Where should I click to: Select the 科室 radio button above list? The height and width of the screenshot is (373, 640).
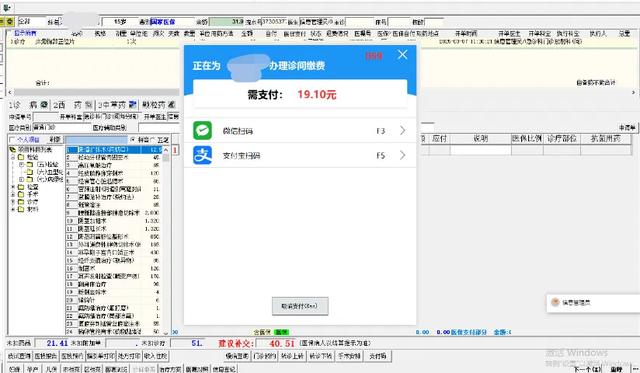click(x=132, y=140)
